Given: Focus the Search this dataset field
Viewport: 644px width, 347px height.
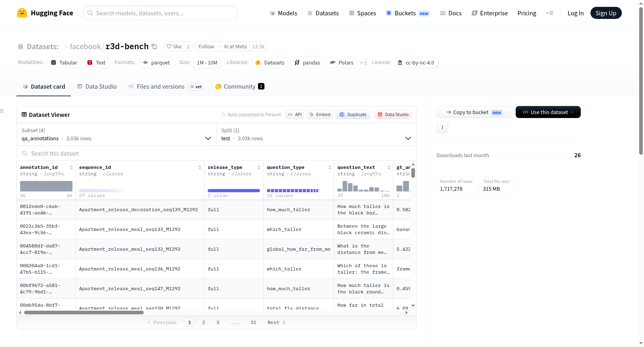Looking at the screenshot, I should click(217, 153).
